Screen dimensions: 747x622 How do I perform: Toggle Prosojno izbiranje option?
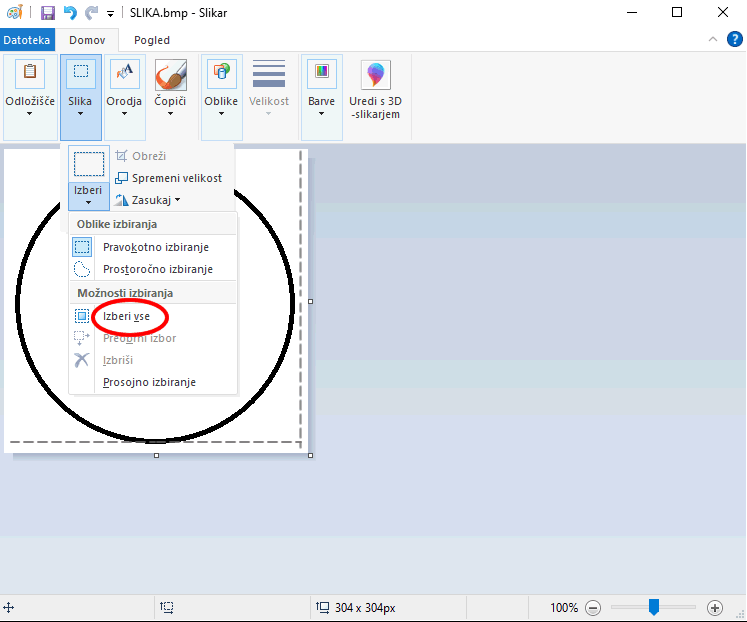[x=149, y=382]
